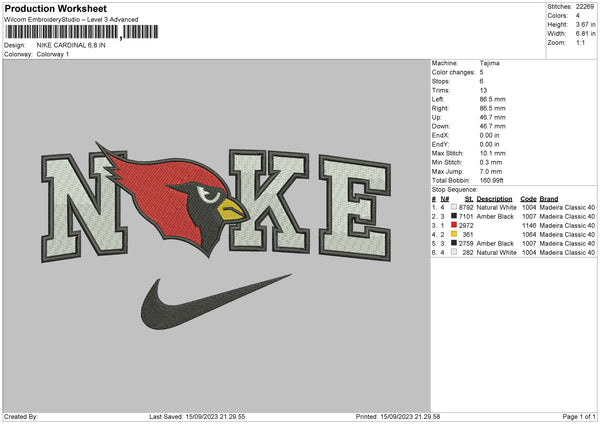Click the Total Bobbin 160.99ft value
Viewport: 600px width, 424px height.
pos(491,180)
